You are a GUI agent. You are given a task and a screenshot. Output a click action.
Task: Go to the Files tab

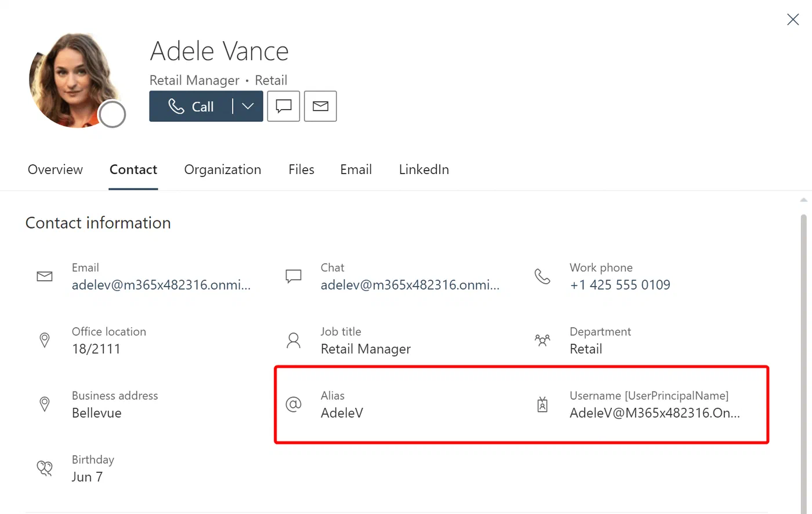[301, 169]
